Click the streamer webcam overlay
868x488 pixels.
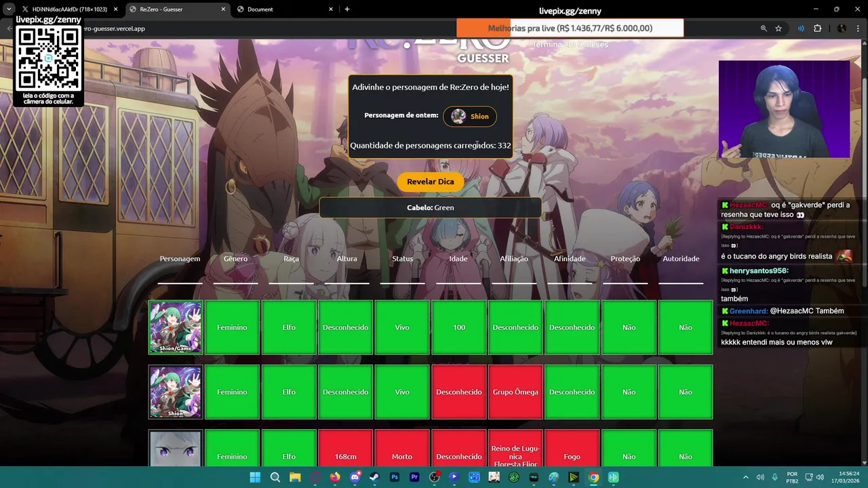pyautogui.click(x=784, y=110)
